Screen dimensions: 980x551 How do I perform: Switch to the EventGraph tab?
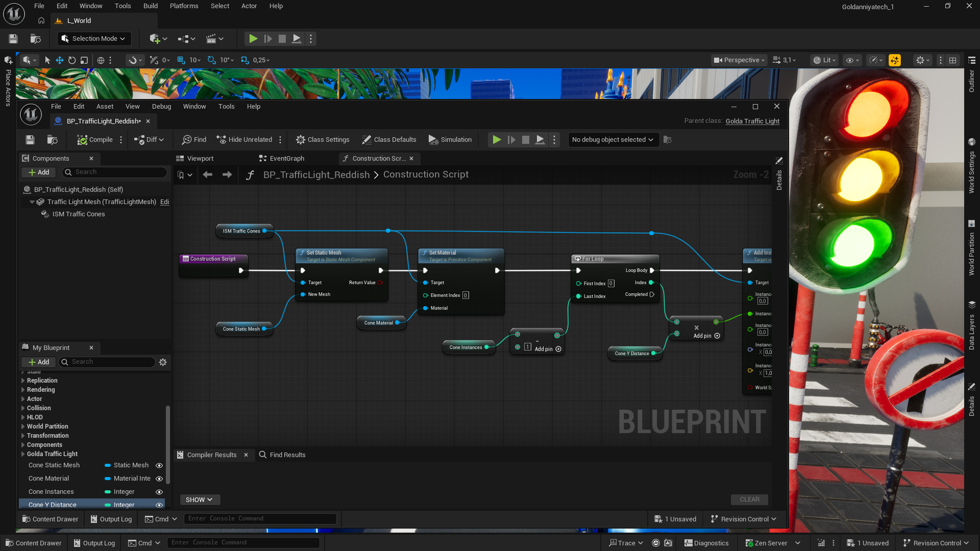coord(282,159)
